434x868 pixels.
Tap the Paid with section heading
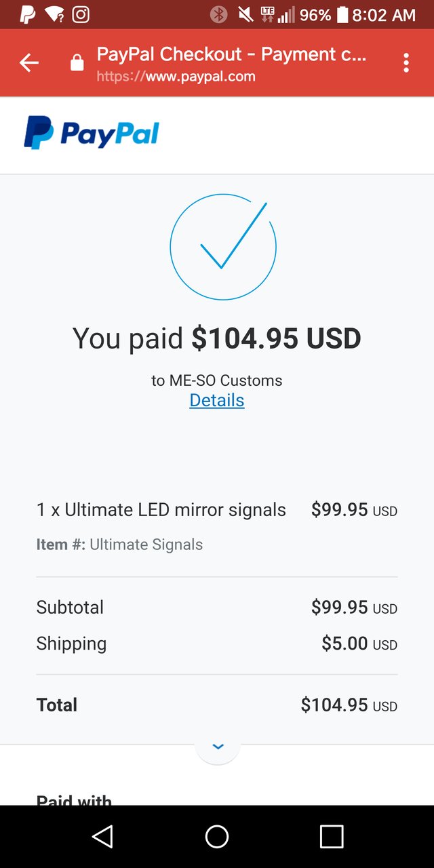click(74, 800)
